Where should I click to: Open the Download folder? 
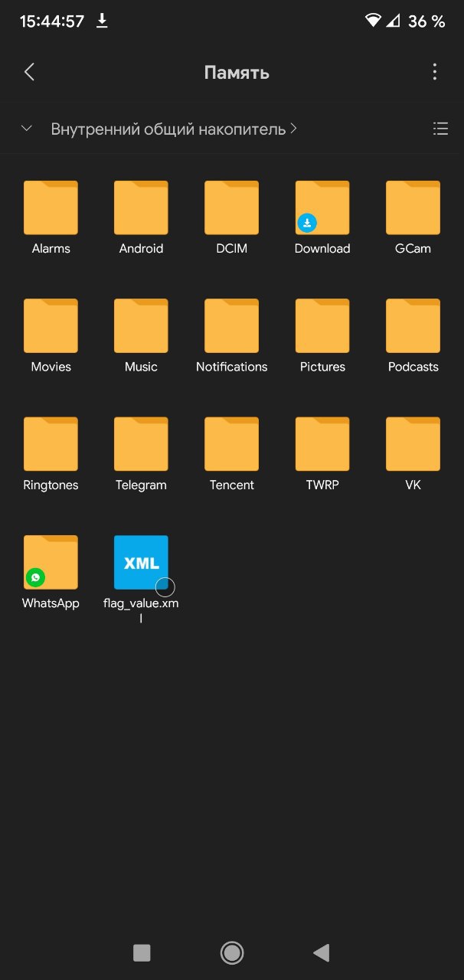[322, 207]
